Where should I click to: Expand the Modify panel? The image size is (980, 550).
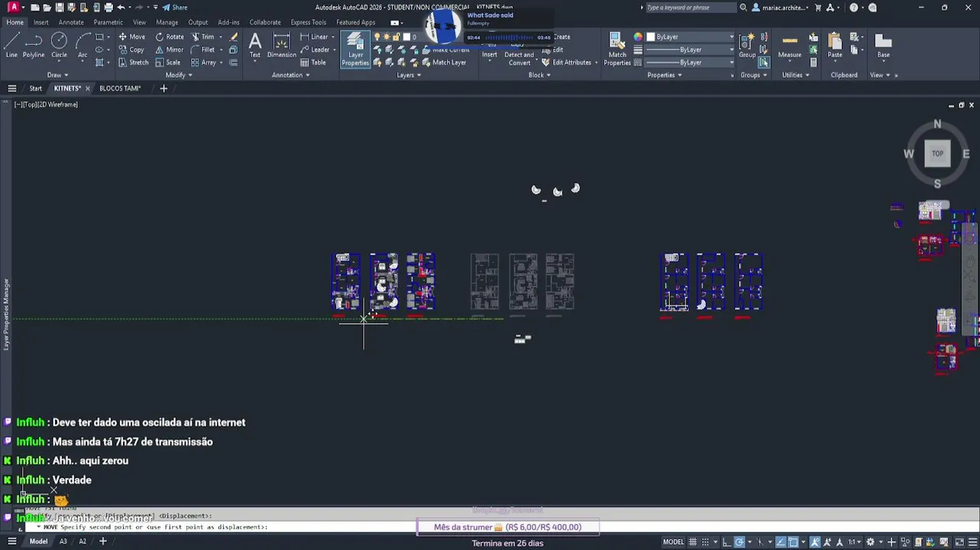[179, 75]
